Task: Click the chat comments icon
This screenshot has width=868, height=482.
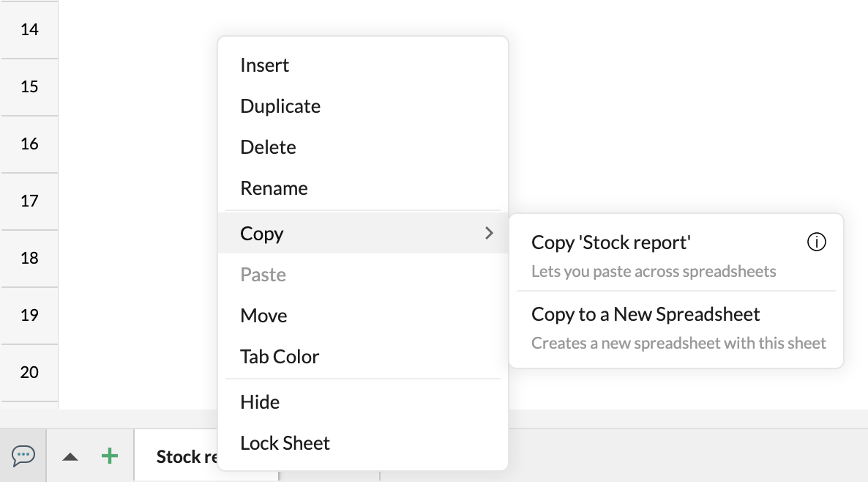Action: 23,456
